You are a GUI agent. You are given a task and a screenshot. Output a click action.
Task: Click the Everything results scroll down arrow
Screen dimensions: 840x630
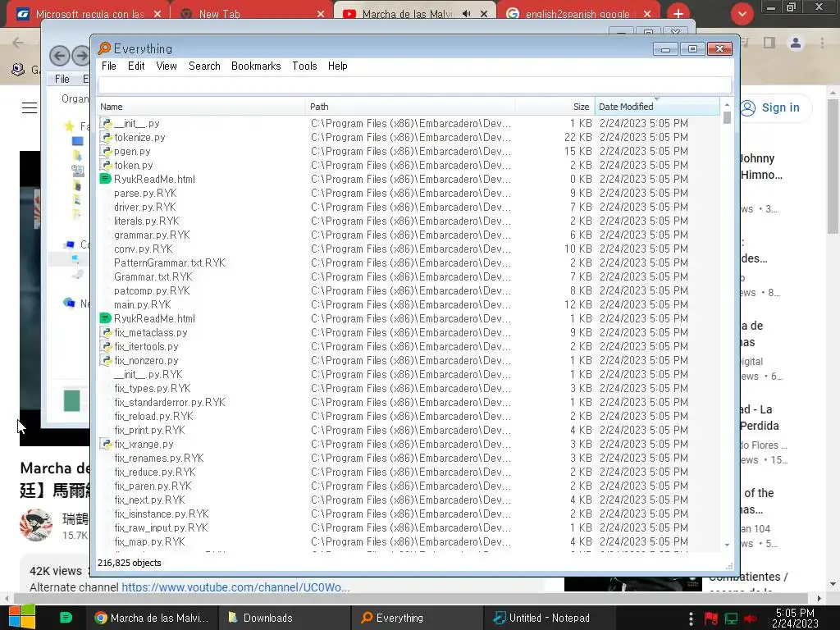click(x=727, y=545)
